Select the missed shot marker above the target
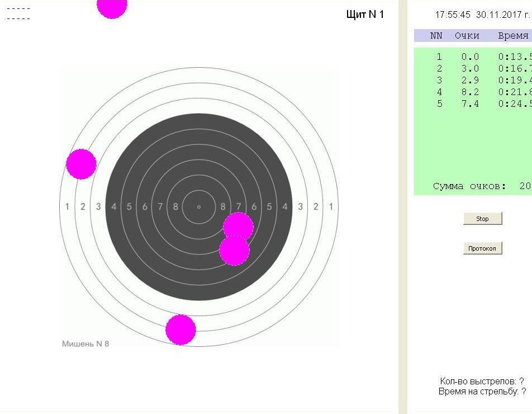The image size is (532, 414). tap(112, 6)
